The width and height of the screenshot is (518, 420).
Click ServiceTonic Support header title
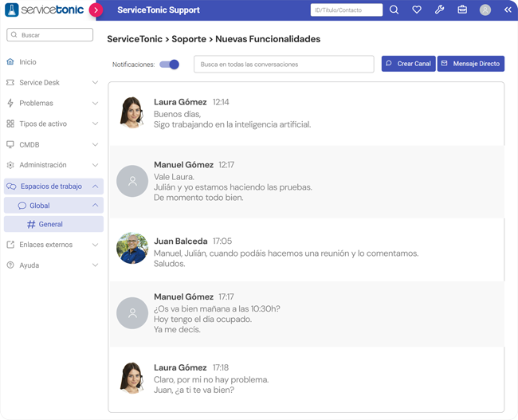(x=159, y=10)
